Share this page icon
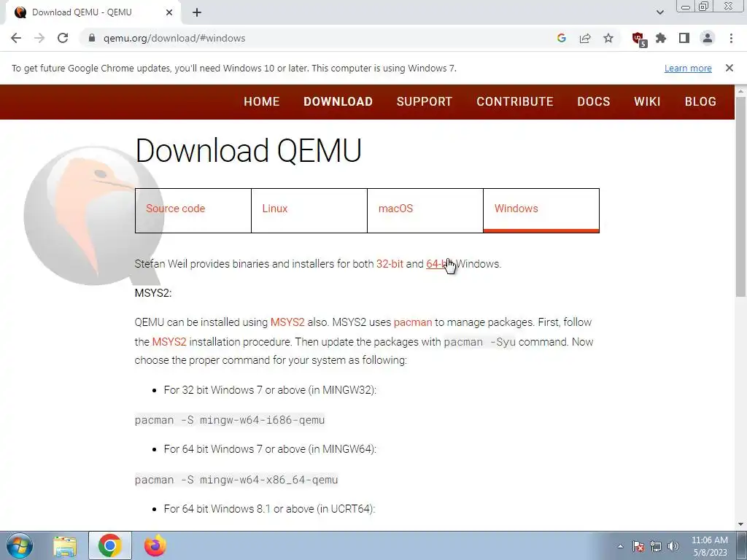Viewport: 747px width, 560px height. [x=585, y=38]
